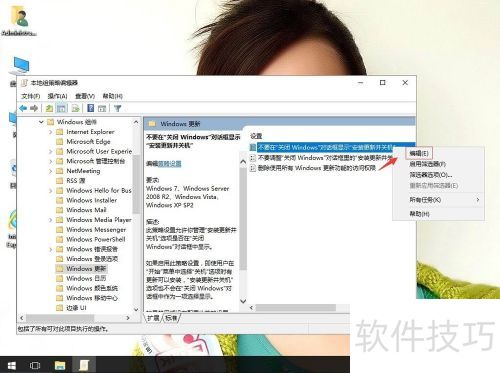Open the 操作(A) menu
Image resolution: width=500 pixels, height=373 pixels.
click(x=57, y=96)
